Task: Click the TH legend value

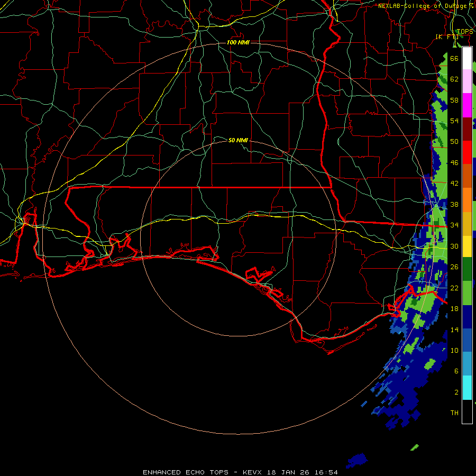Action: [x=454, y=413]
